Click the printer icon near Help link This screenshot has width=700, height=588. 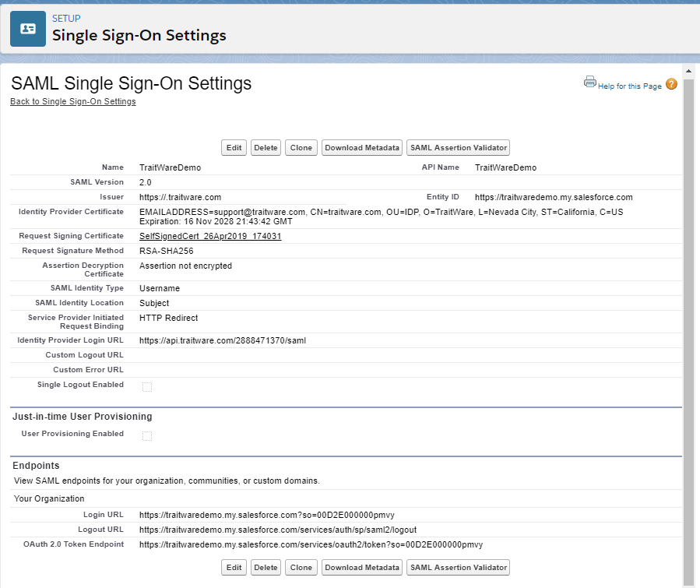[x=589, y=82]
